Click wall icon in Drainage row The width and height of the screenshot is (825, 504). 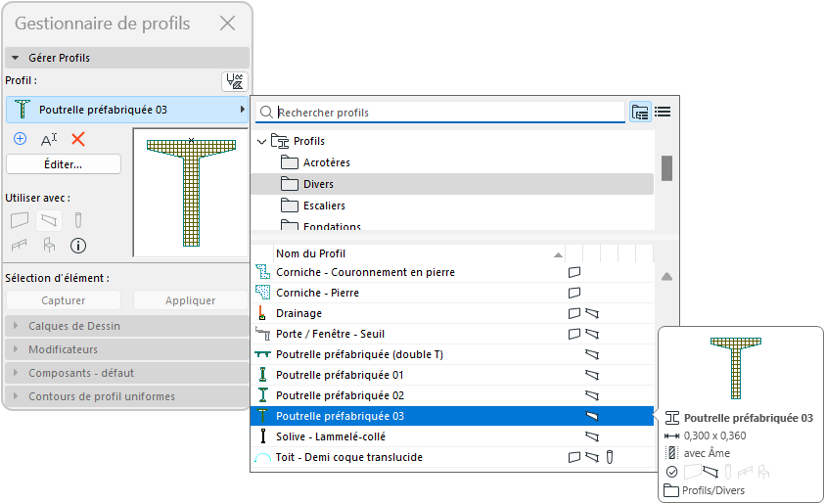tap(574, 313)
